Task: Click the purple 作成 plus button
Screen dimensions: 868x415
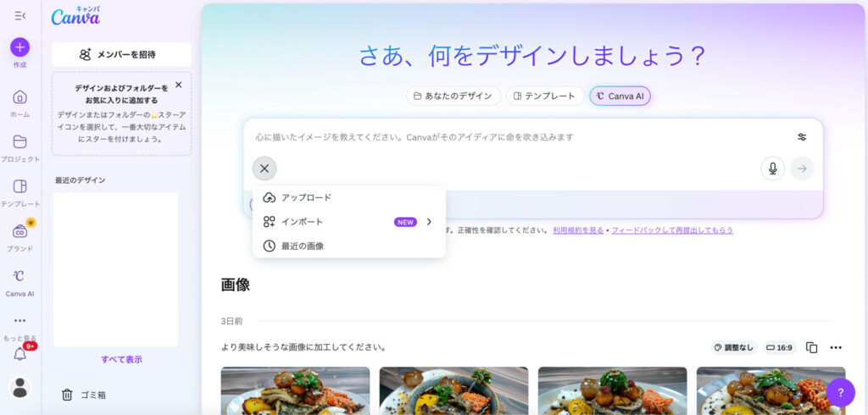Action: [x=19, y=47]
